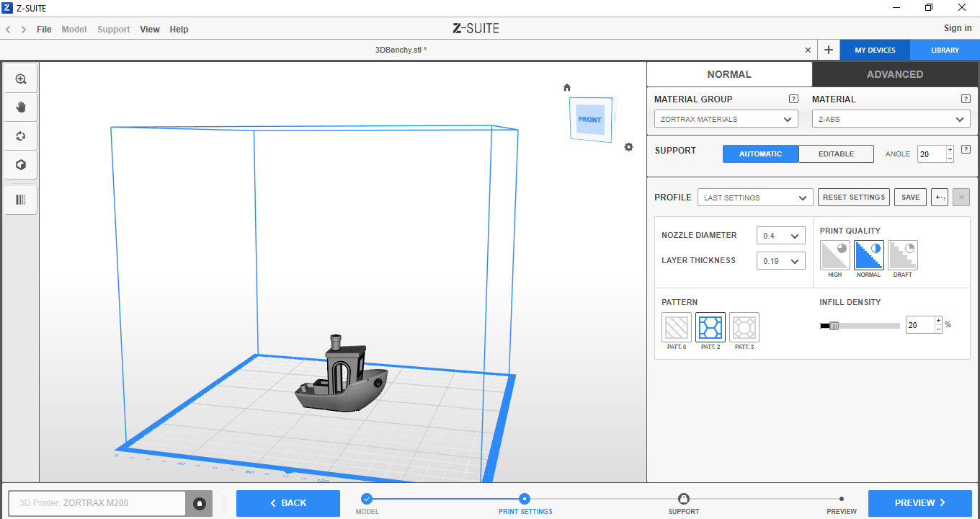This screenshot has width=980, height=519.
Task: Navigate forward with the title bar arrow
Action: coord(24,30)
